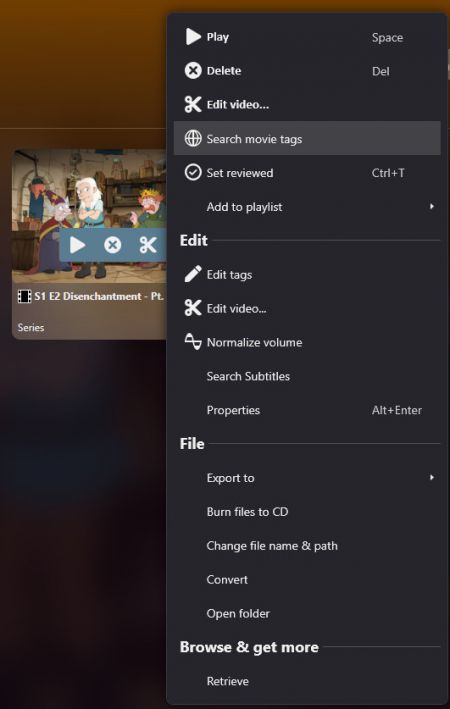Toggle Set reviewed checkmark

[193, 172]
